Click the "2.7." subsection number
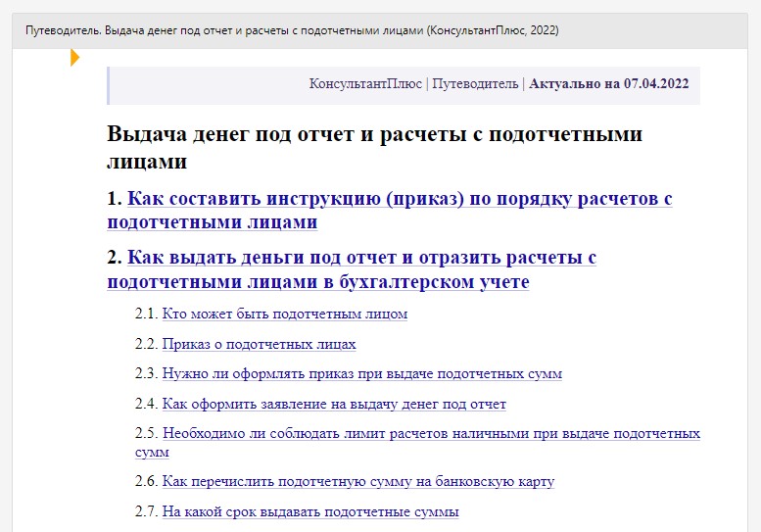The image size is (761, 532). [x=146, y=511]
